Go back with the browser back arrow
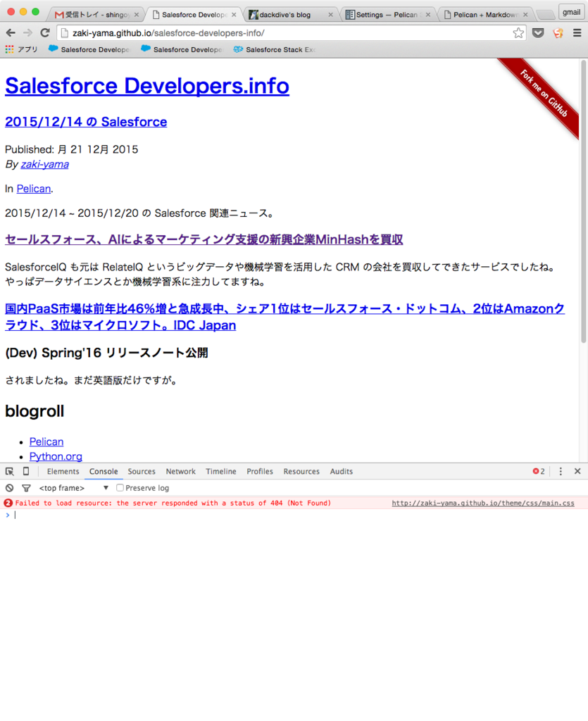The height and width of the screenshot is (721, 588). tap(11, 32)
